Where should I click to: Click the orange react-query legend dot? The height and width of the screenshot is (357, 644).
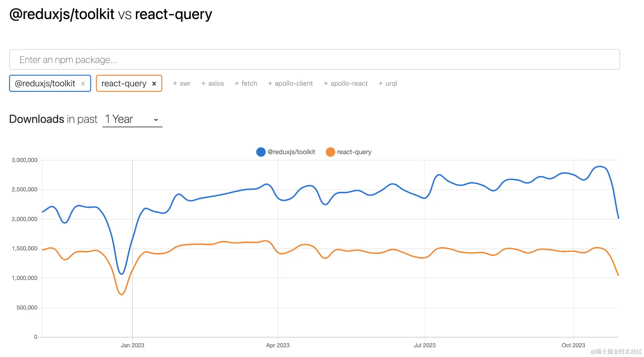point(330,152)
